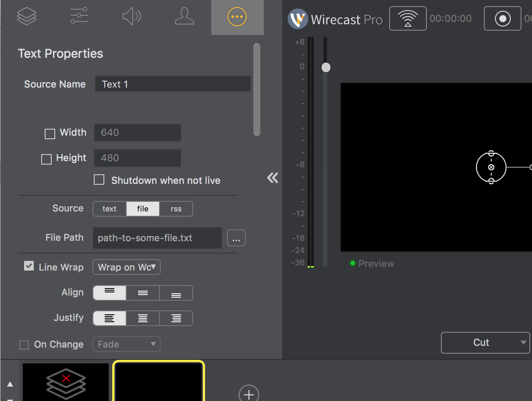Open the person silhouette tab icon
Viewport: 532px width, 401px height.
coord(184,17)
